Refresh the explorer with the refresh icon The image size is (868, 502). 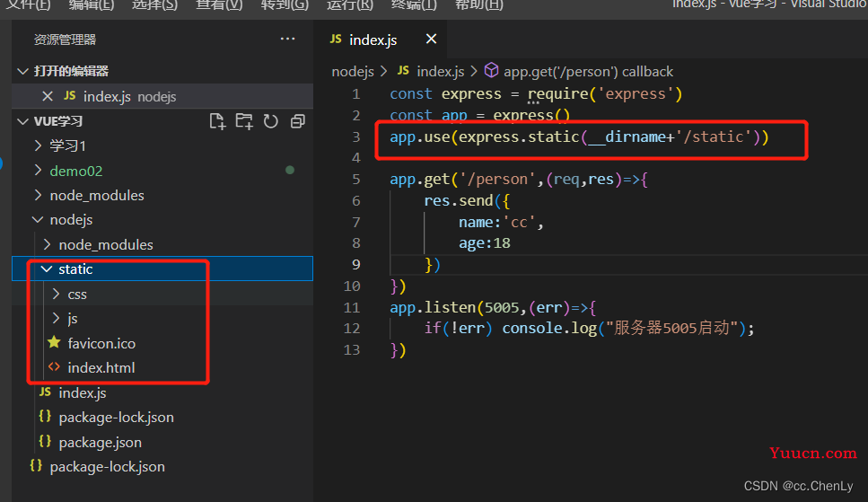click(271, 121)
